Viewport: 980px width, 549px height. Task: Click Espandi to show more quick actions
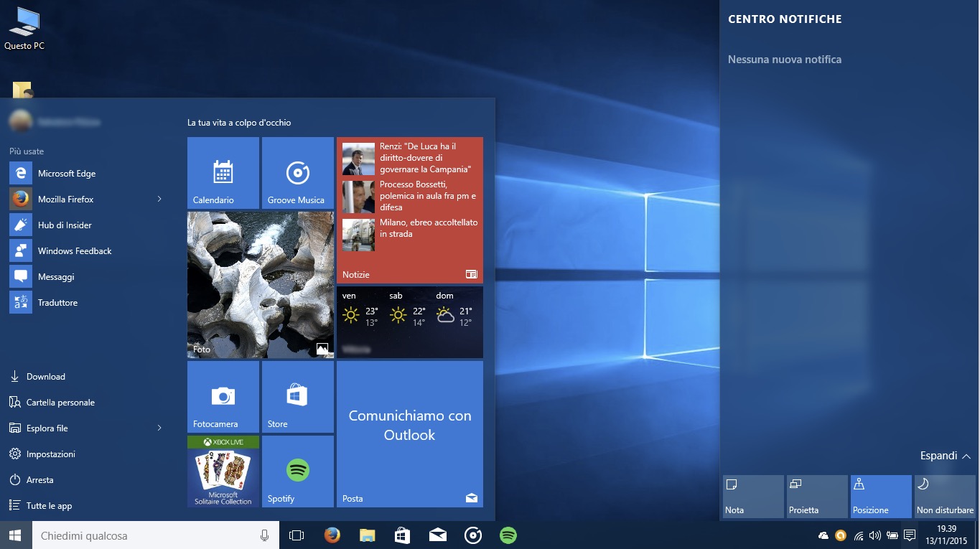tap(945, 456)
